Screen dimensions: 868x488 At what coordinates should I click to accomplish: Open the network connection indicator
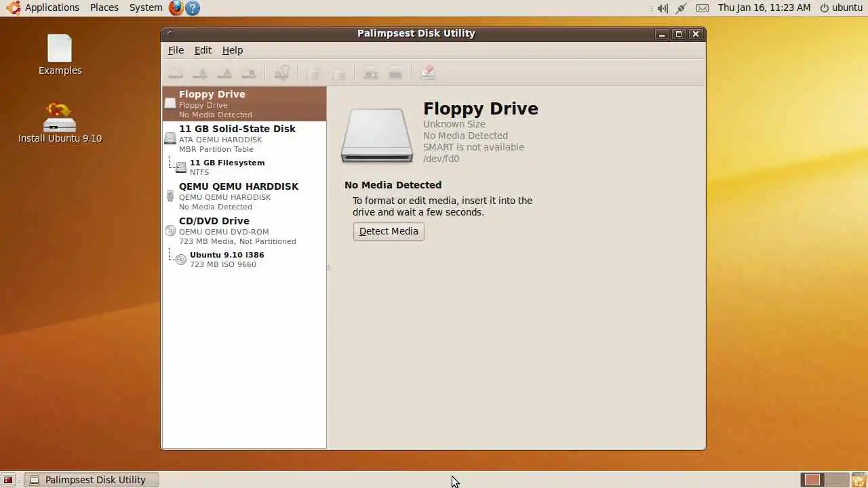point(682,8)
